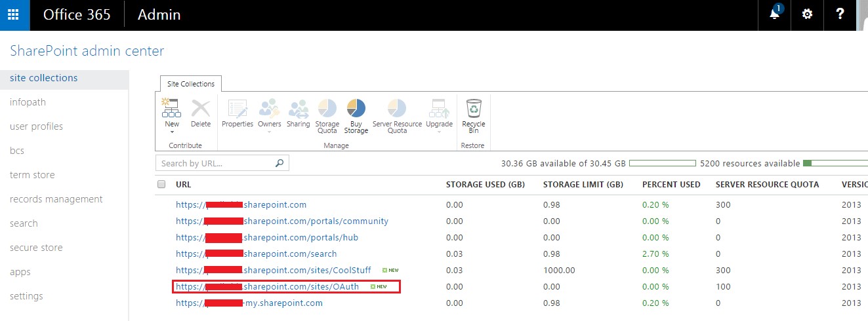Open the Properties ribbon icon
The height and width of the screenshot is (321, 868).
tap(238, 108)
